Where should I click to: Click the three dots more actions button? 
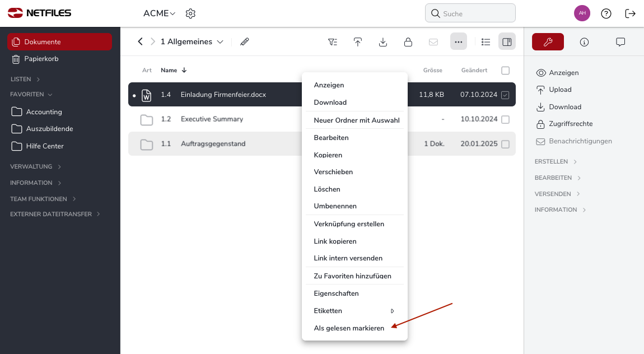click(458, 41)
